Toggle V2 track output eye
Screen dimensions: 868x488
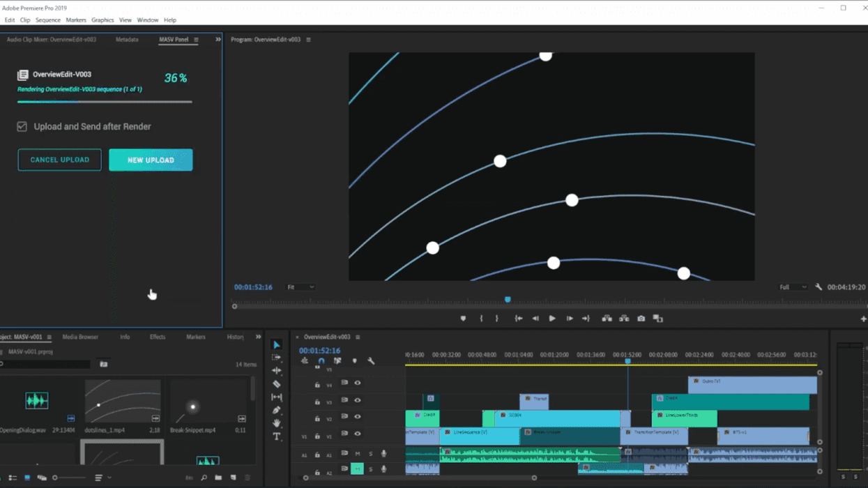(x=358, y=416)
